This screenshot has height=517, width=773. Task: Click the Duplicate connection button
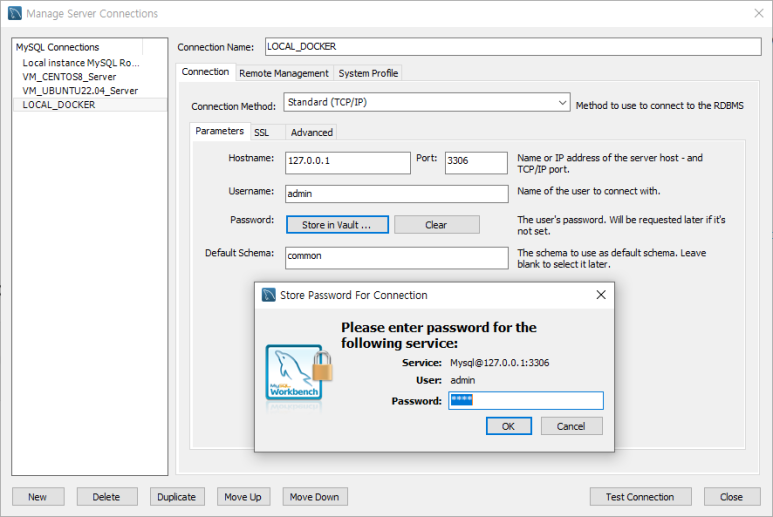click(177, 497)
